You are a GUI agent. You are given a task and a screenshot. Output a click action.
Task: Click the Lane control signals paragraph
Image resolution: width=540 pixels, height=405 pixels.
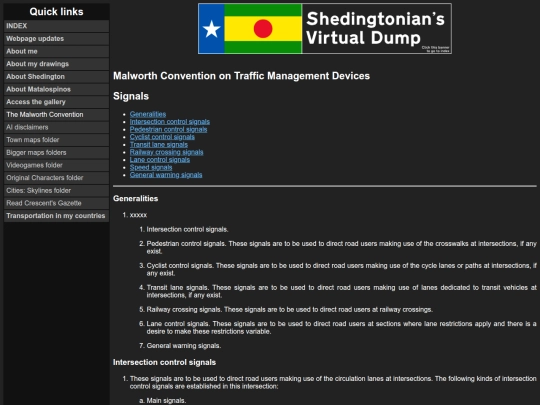pyautogui.click(x=342, y=328)
